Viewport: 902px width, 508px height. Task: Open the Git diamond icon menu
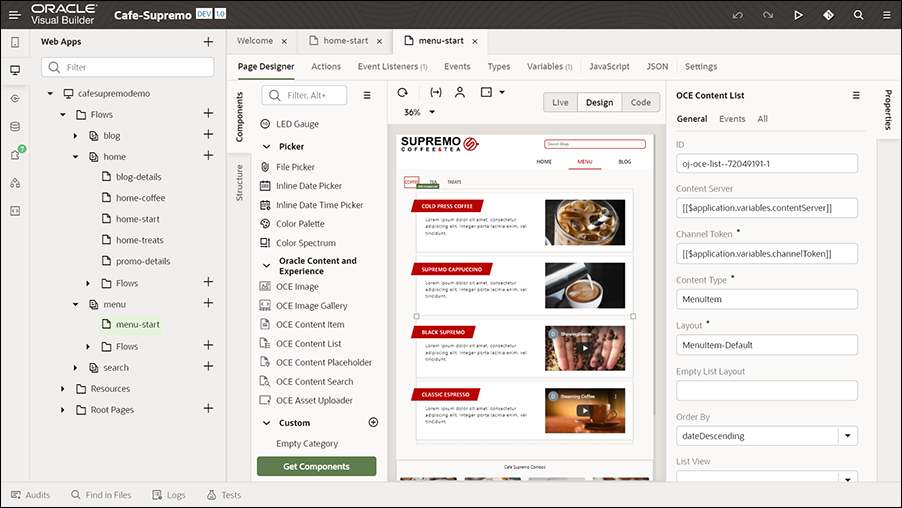(x=828, y=16)
